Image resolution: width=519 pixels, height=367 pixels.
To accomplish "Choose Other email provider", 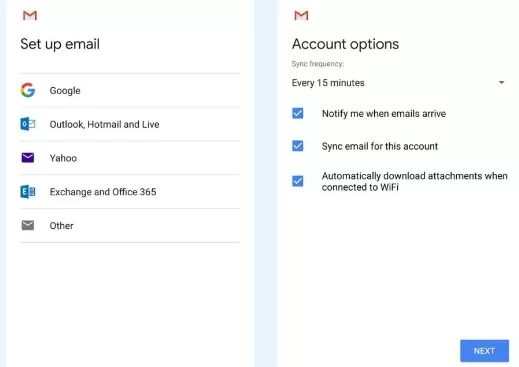I will 130,226.
